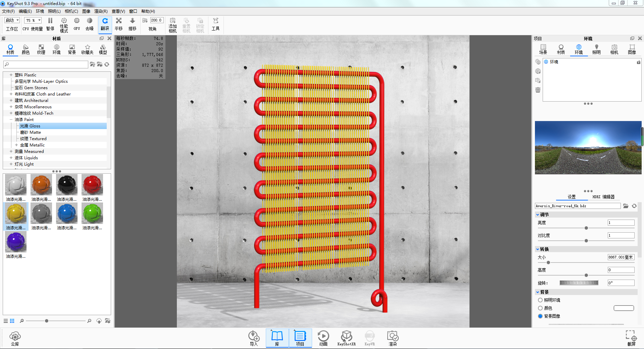This screenshot has height=349, width=644.
Task: Select 背景图像 background radio button
Action: (x=540, y=316)
